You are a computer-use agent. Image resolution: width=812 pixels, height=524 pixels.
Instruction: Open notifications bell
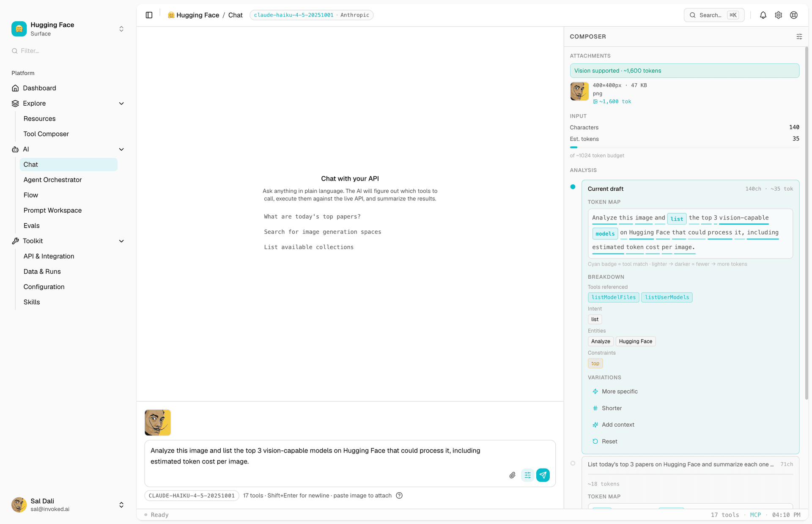763,15
